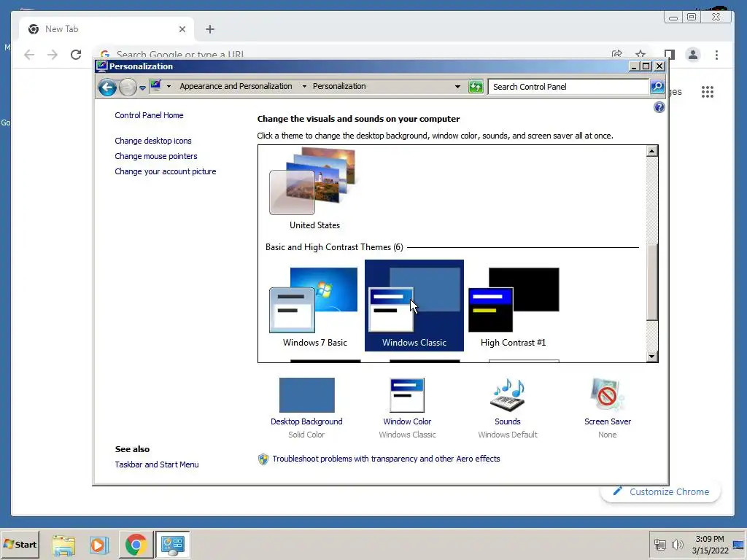Click the Personalization breadcrumb in the address bar
The width and height of the screenshot is (747, 560).
click(339, 86)
